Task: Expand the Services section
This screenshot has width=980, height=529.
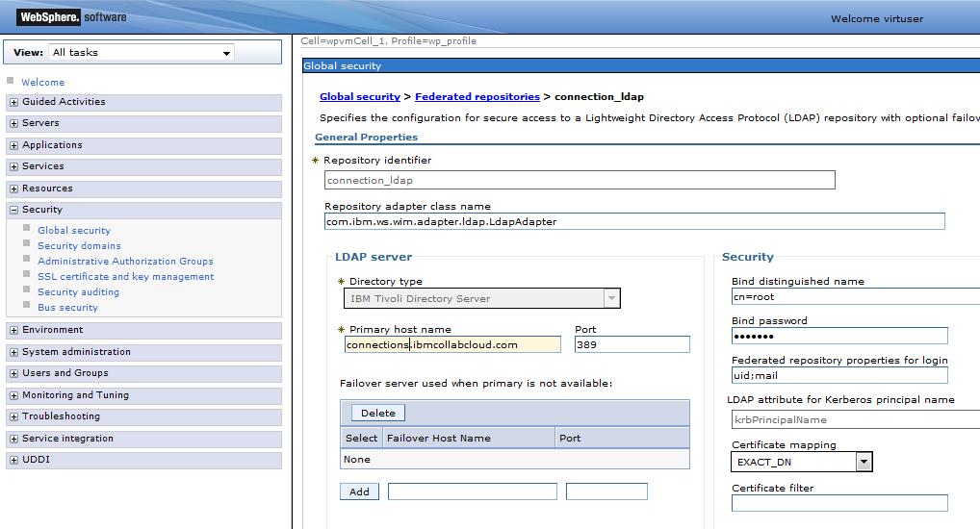Action: pos(13,166)
